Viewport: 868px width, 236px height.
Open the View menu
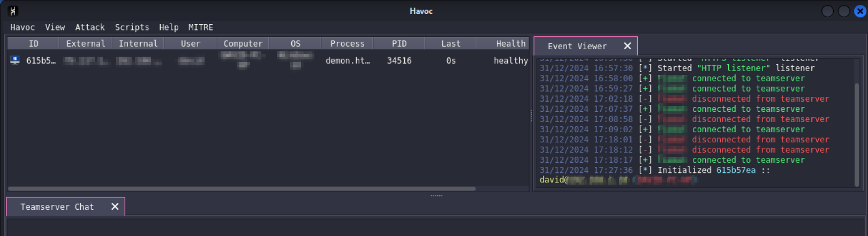(x=55, y=27)
